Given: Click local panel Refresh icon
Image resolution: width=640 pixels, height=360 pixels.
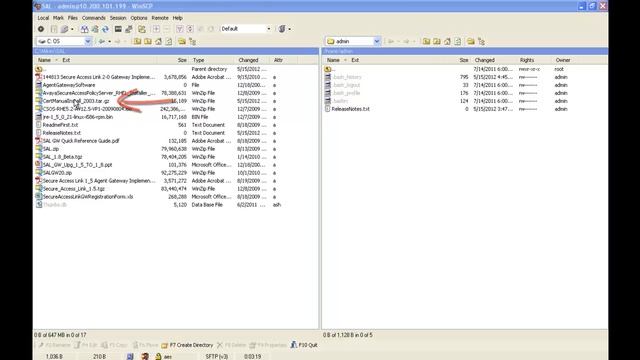Looking at the screenshot, I should [169, 41].
